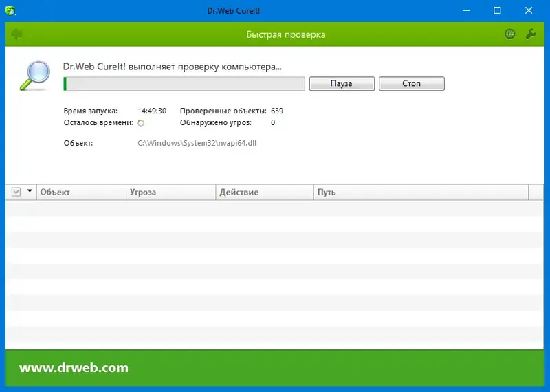This screenshot has width=550, height=392.
Task: Sort by the Угроза column header
Action: coord(170,193)
